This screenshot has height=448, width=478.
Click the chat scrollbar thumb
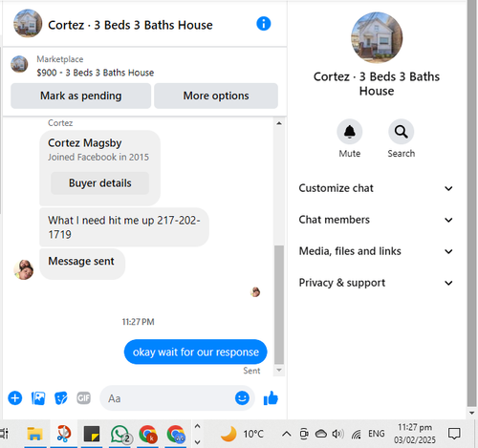click(x=279, y=305)
